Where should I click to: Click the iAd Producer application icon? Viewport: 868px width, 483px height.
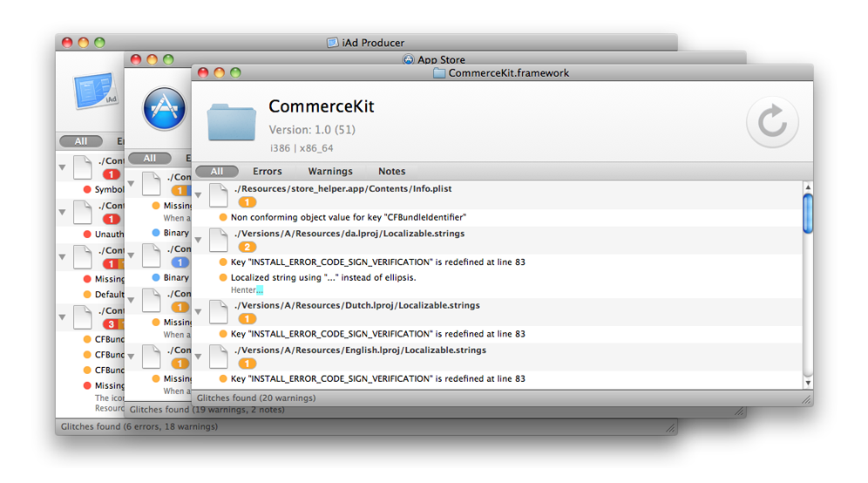[x=95, y=91]
